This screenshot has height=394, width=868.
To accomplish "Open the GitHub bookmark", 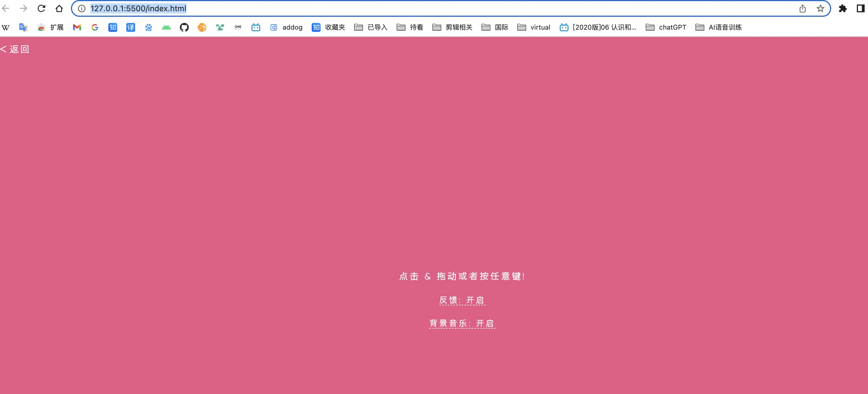I will coord(184,27).
